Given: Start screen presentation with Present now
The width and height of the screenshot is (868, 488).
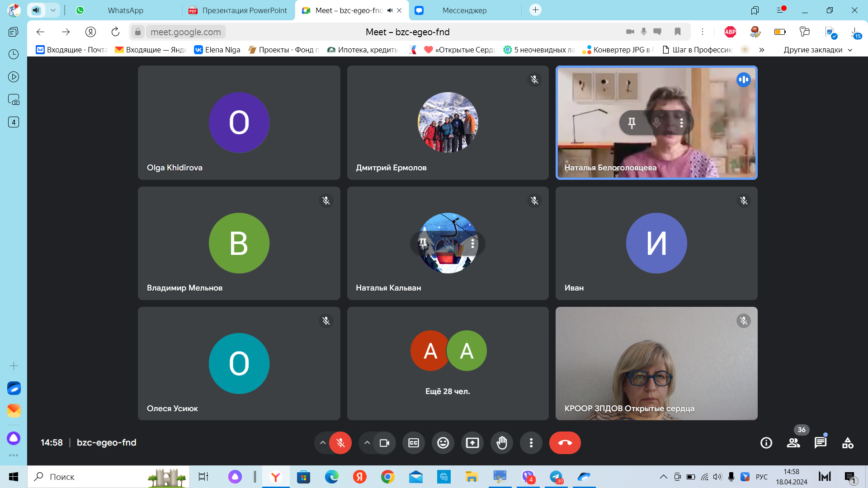Looking at the screenshot, I should (472, 443).
